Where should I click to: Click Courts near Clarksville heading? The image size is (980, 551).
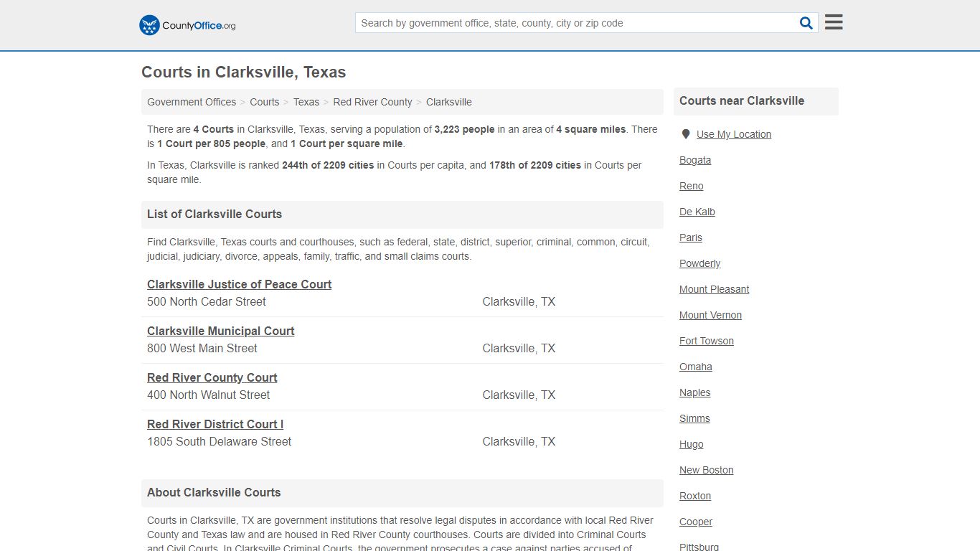tap(742, 100)
